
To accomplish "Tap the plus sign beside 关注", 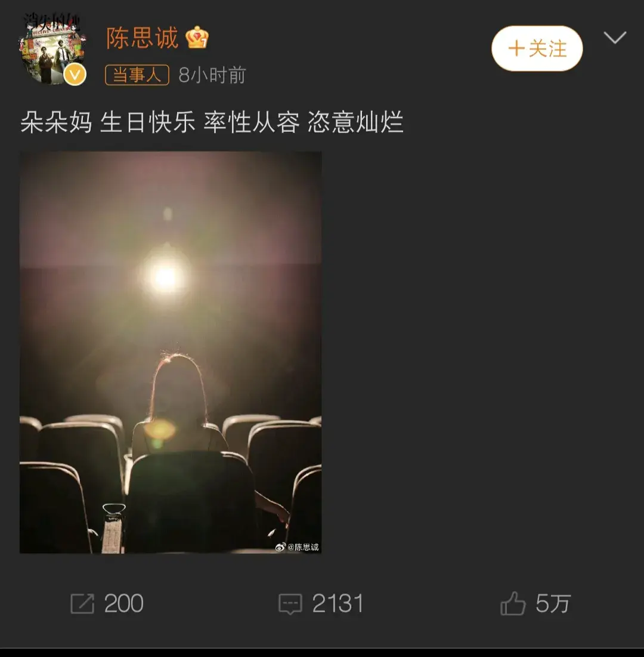I will pyautogui.click(x=516, y=48).
